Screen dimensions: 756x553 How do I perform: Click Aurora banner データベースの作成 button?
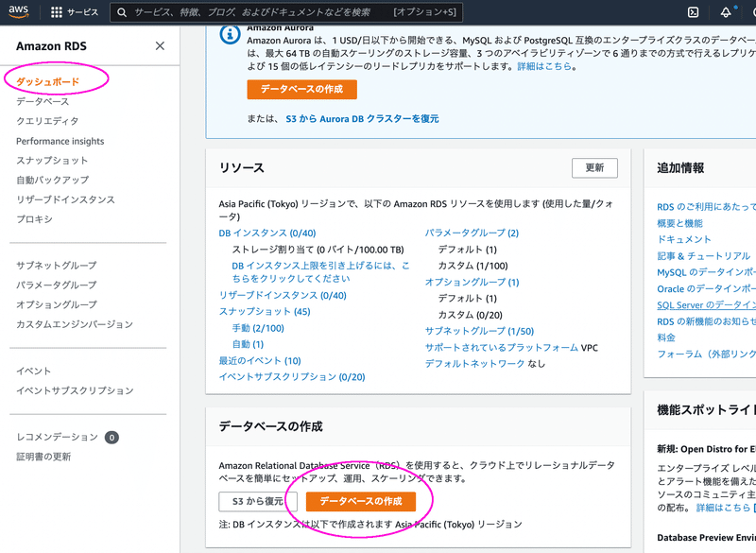click(x=301, y=89)
